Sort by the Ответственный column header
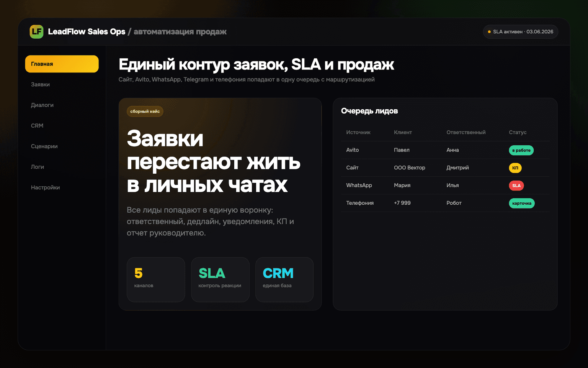 coord(466,132)
